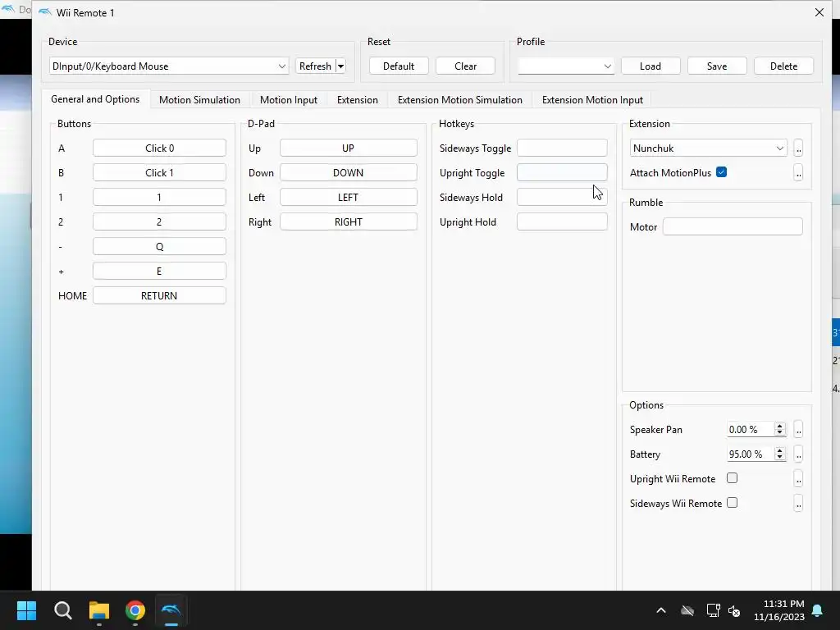Click the cloud sync tray icon

pos(687,610)
